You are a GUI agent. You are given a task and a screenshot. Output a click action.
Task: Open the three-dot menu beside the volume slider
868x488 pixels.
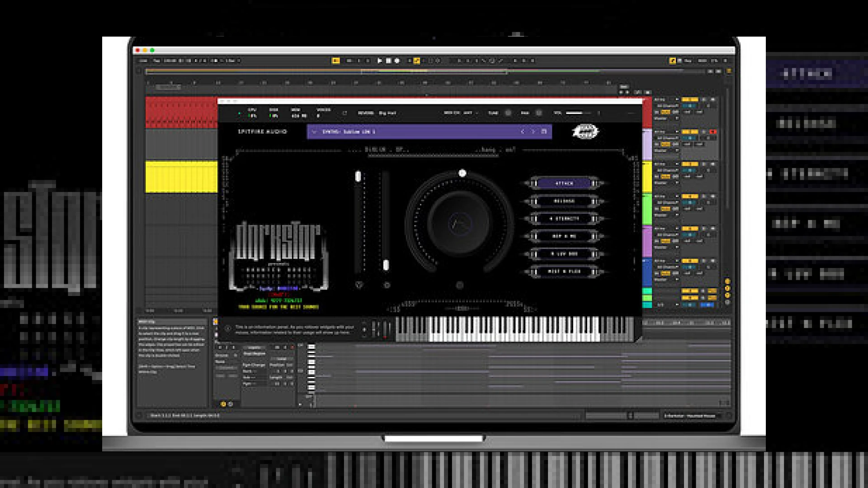tap(599, 113)
